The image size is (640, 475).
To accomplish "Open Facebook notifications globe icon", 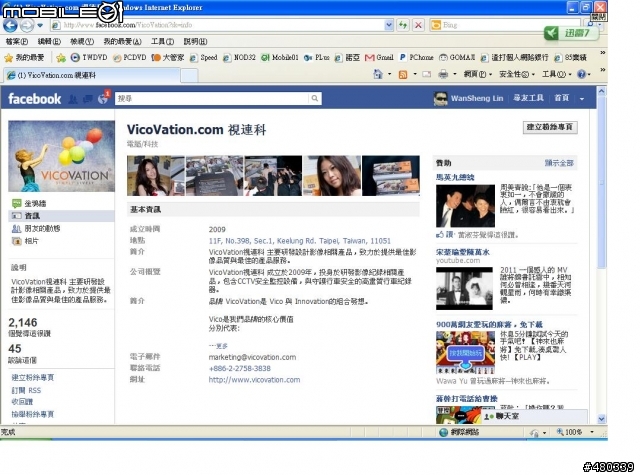I will click(x=103, y=99).
